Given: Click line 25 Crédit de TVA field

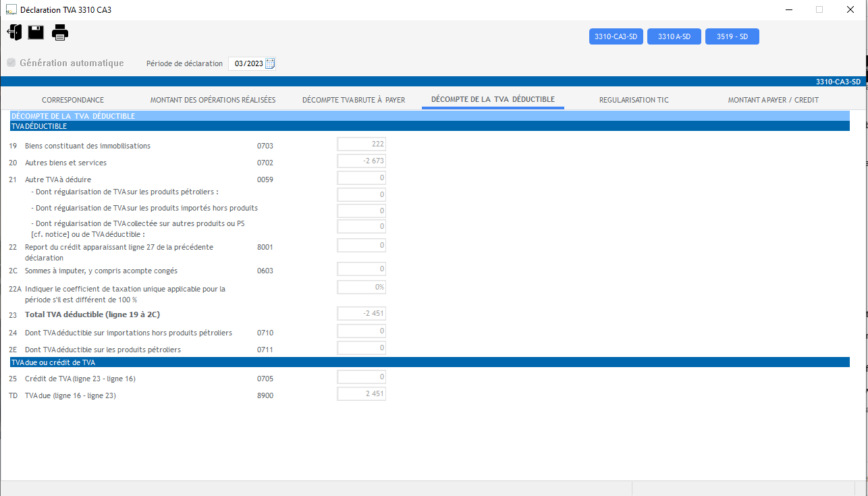Looking at the screenshot, I should (x=361, y=377).
